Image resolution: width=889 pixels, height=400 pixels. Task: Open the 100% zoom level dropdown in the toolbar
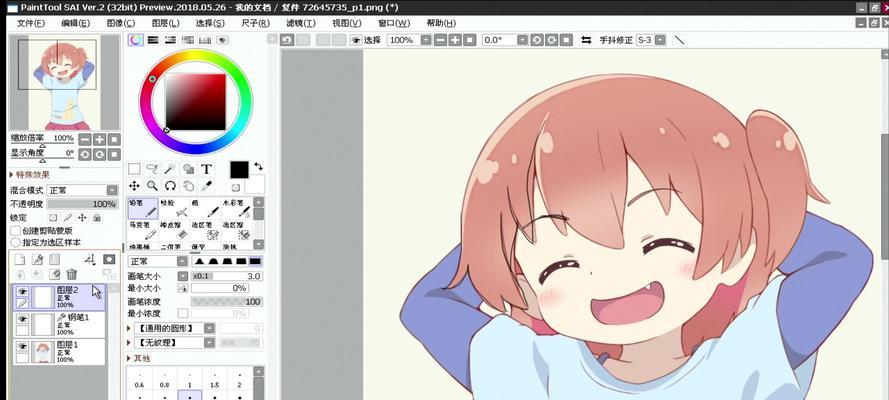click(426, 40)
